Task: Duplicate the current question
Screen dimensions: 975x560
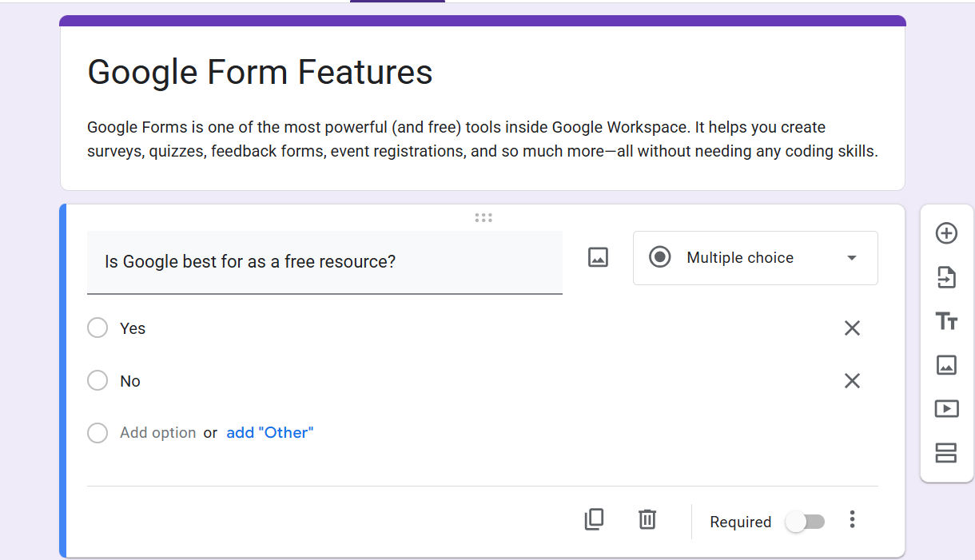Action: (x=594, y=519)
